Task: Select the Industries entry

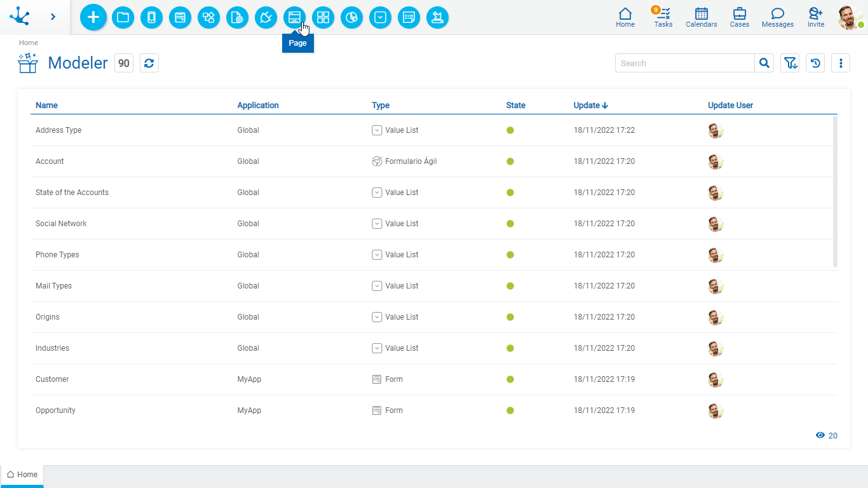Action: tap(433, 348)
